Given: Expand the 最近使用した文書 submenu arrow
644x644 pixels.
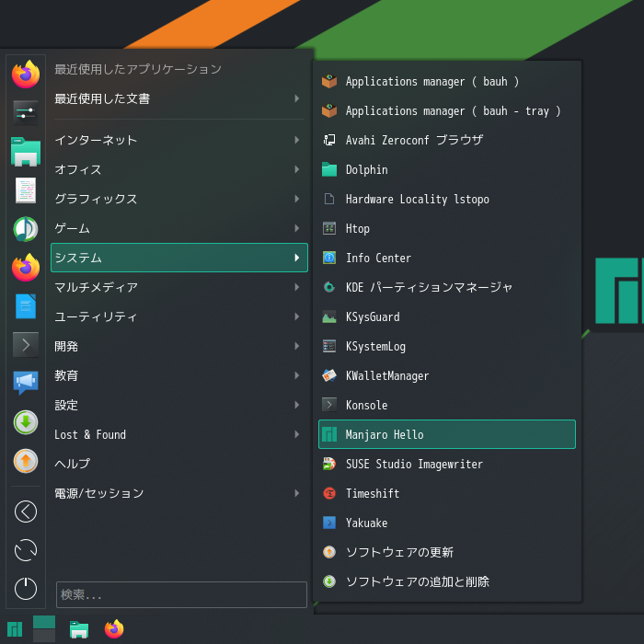Looking at the screenshot, I should point(296,98).
